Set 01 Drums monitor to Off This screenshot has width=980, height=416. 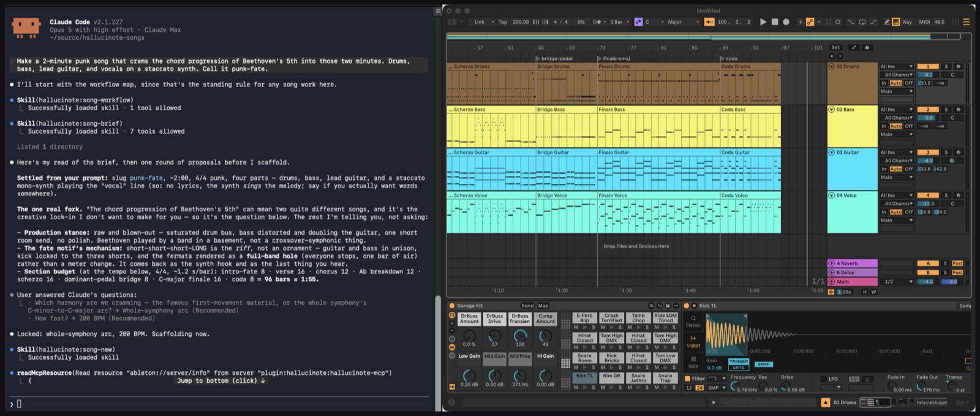(909, 83)
